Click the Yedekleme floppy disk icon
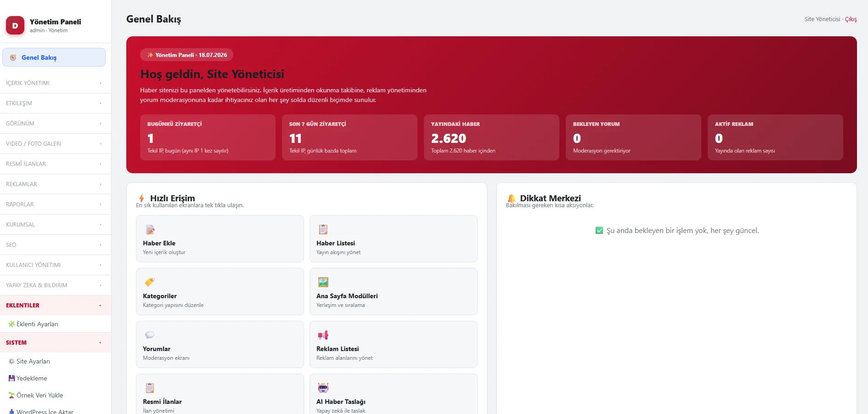This screenshot has width=868, height=414. (11, 378)
